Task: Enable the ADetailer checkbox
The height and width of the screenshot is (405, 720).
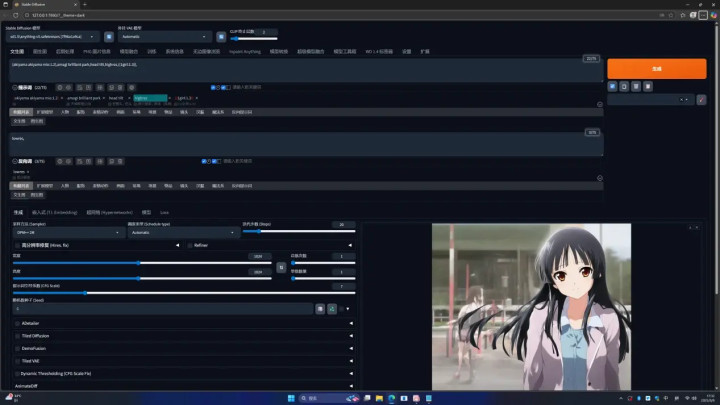Action: click(x=17, y=323)
